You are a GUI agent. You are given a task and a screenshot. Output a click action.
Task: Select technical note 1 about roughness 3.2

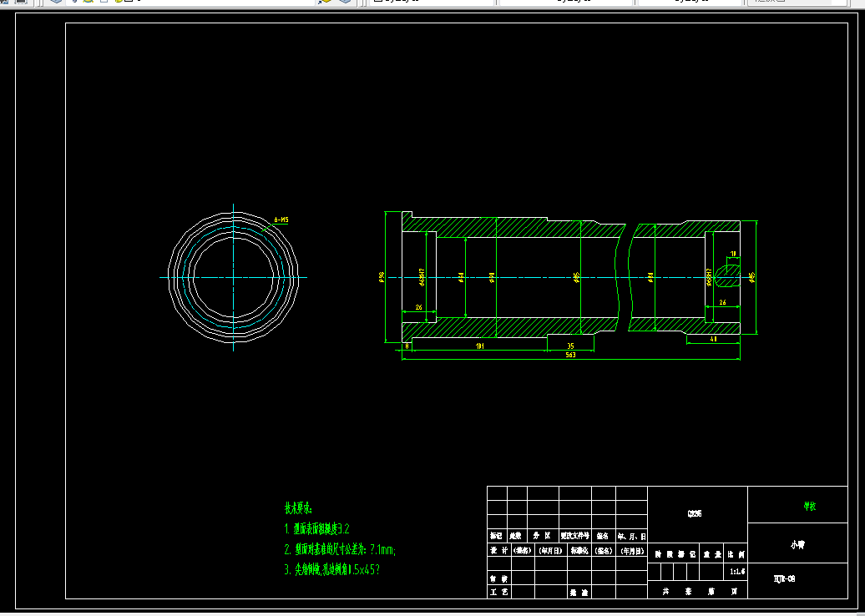pyautogui.click(x=316, y=529)
